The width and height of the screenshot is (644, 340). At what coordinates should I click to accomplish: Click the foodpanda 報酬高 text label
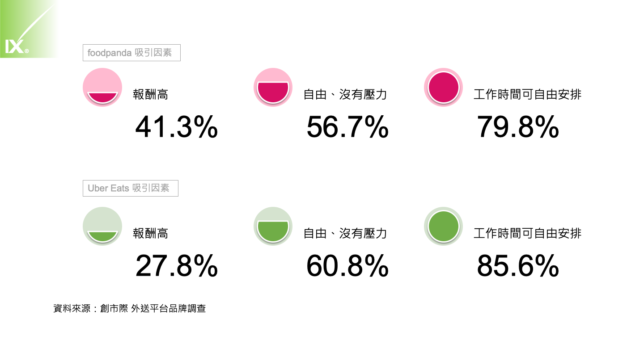pyautogui.click(x=150, y=95)
